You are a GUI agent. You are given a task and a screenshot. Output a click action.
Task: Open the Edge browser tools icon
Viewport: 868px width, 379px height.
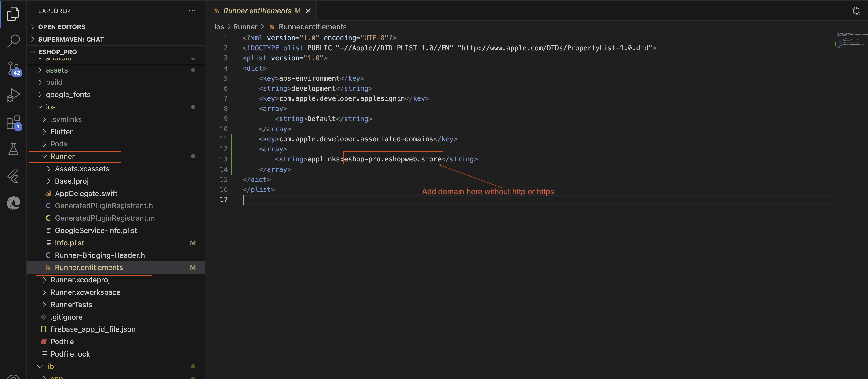(x=14, y=203)
